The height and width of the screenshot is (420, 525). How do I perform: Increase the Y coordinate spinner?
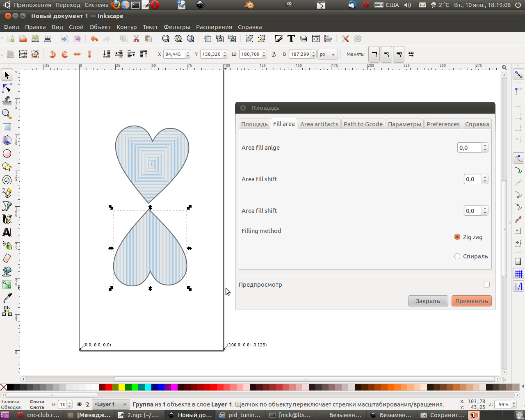pyautogui.click(x=225, y=52)
